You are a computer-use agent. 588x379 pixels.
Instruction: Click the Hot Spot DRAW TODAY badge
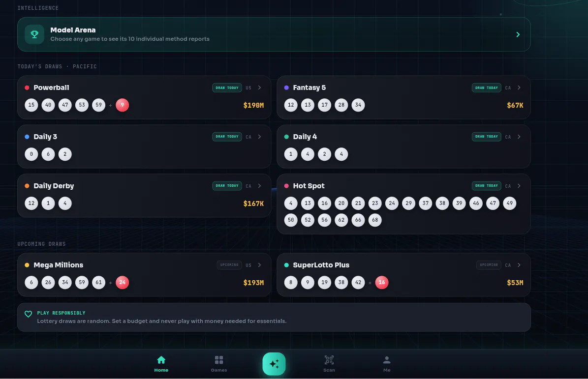coord(486,186)
